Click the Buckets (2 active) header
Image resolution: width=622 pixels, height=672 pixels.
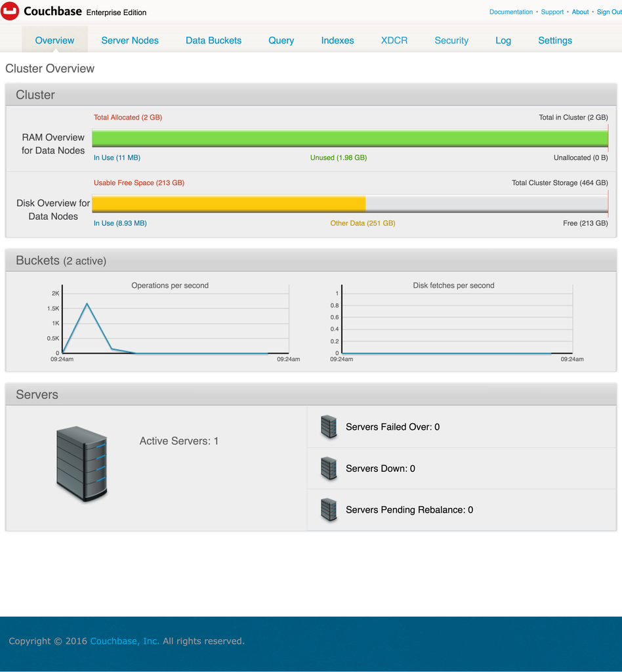tap(311, 261)
